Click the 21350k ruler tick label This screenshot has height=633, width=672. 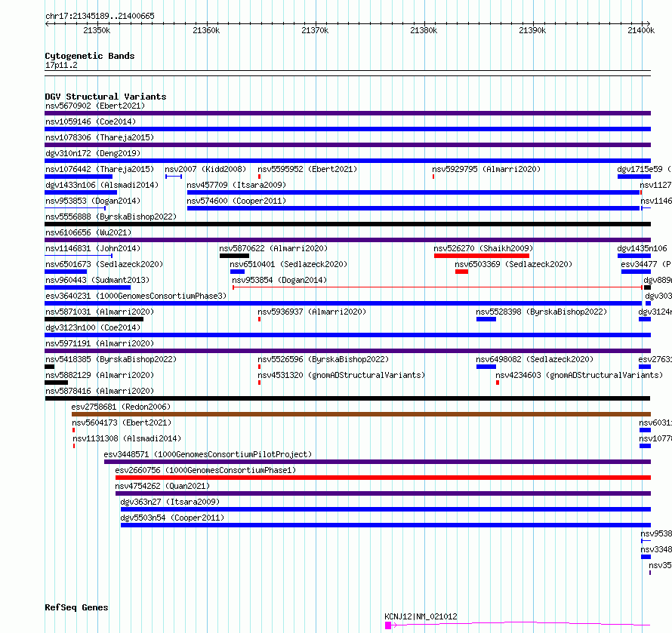(x=97, y=30)
